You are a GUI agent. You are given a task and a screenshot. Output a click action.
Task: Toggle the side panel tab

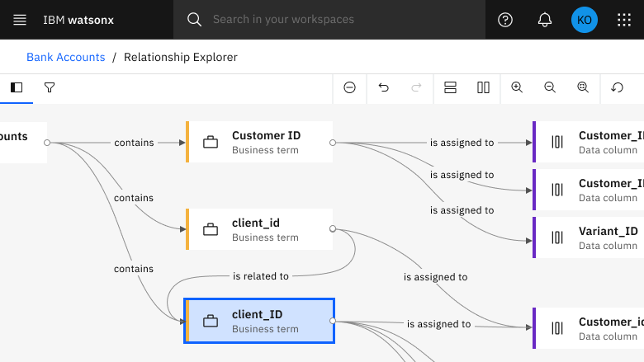click(17, 87)
